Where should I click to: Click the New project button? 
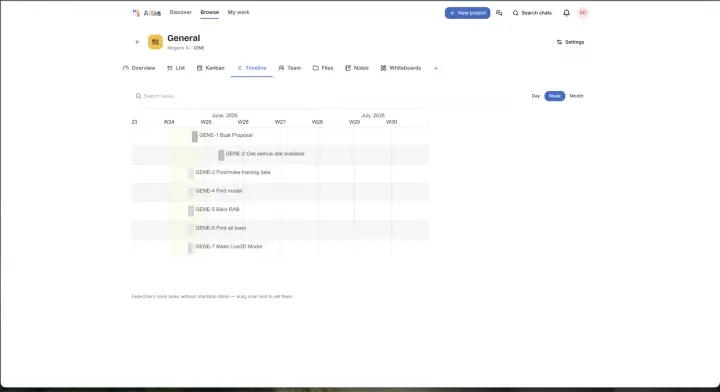(467, 13)
